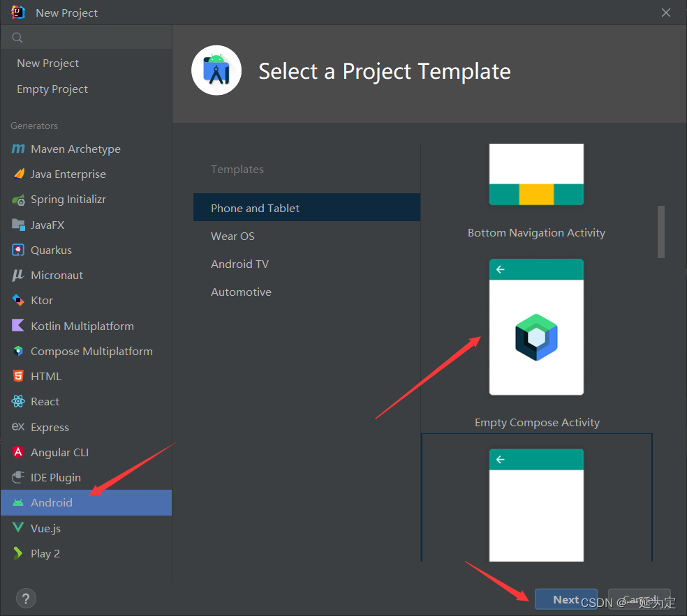Switch to Phone and Tablet templates

click(x=256, y=208)
